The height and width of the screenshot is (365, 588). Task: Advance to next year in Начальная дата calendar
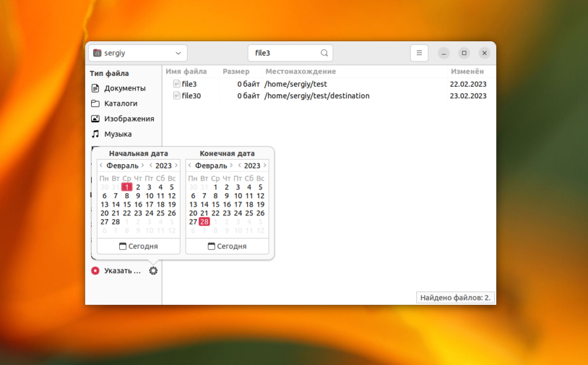pos(176,165)
